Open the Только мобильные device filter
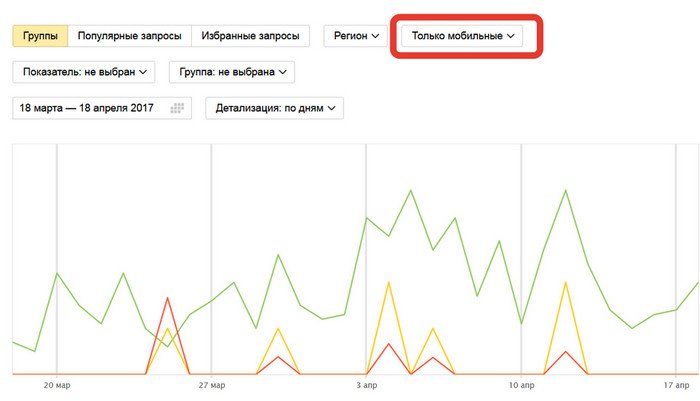The height and width of the screenshot is (401, 700). click(462, 36)
